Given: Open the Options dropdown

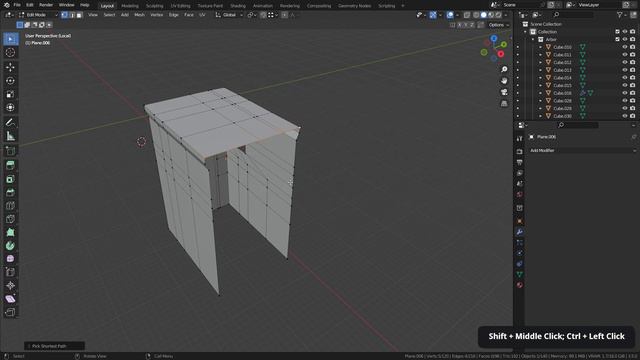Looking at the screenshot, I should tap(499, 25).
